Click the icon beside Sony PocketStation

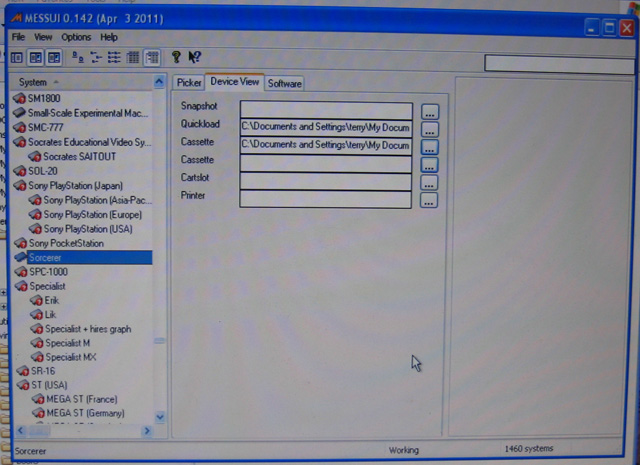(20, 243)
